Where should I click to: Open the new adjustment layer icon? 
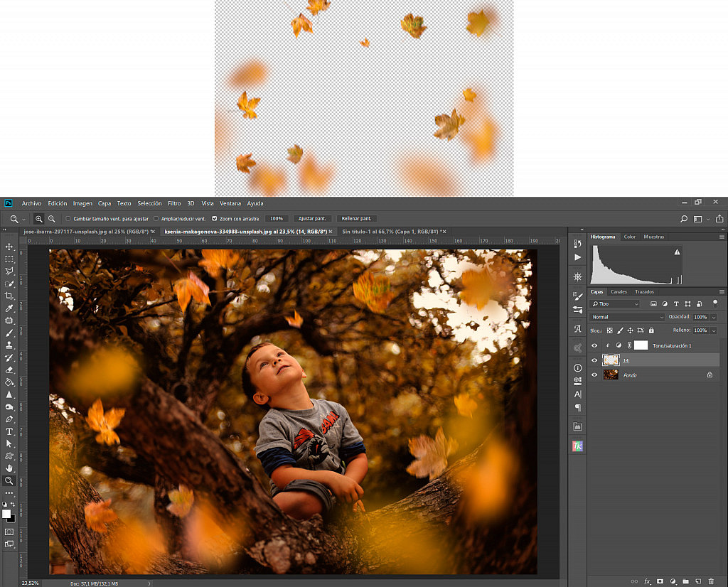tap(673, 581)
